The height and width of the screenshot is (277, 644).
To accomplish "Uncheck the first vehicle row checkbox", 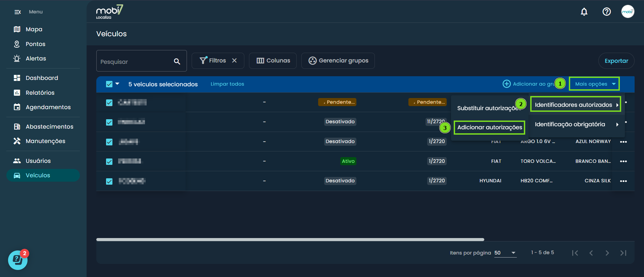I will tap(109, 102).
